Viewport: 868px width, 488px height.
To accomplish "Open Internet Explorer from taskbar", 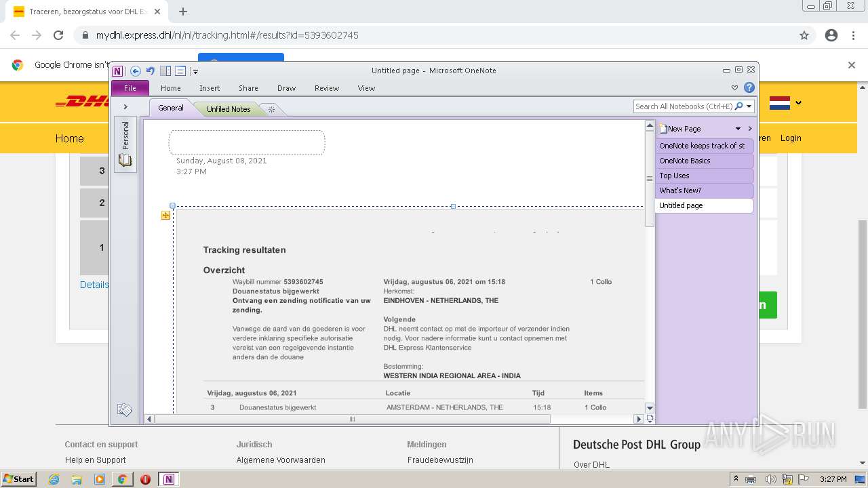I will (x=54, y=479).
